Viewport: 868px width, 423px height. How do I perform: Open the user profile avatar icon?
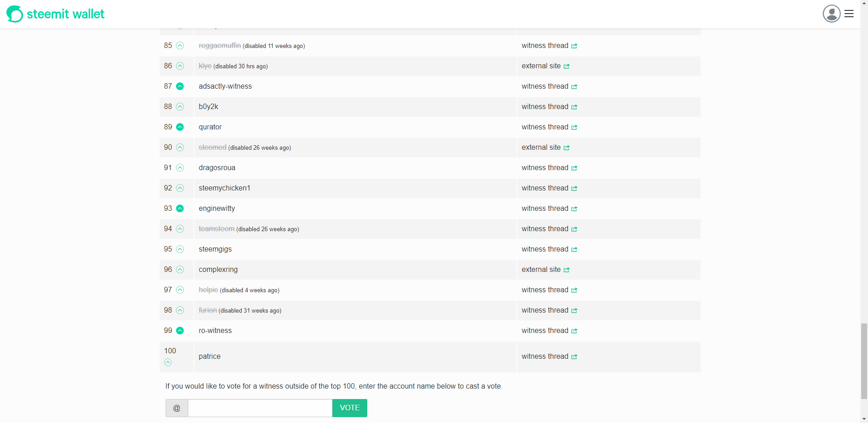click(831, 14)
